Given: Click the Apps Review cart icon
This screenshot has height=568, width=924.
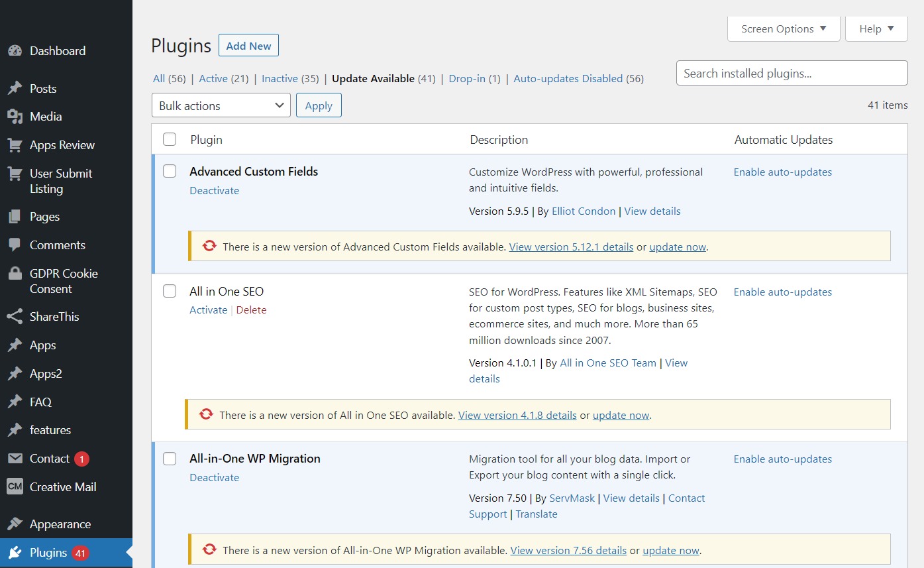Looking at the screenshot, I should tap(15, 145).
